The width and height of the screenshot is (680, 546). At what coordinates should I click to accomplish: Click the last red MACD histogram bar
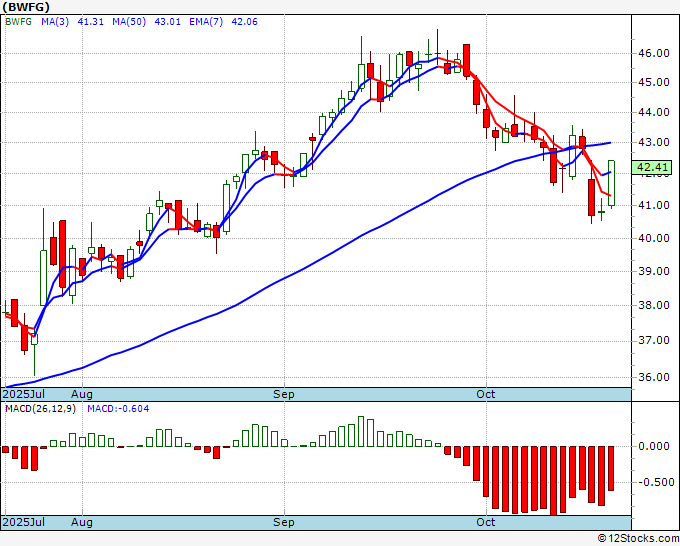pos(611,468)
